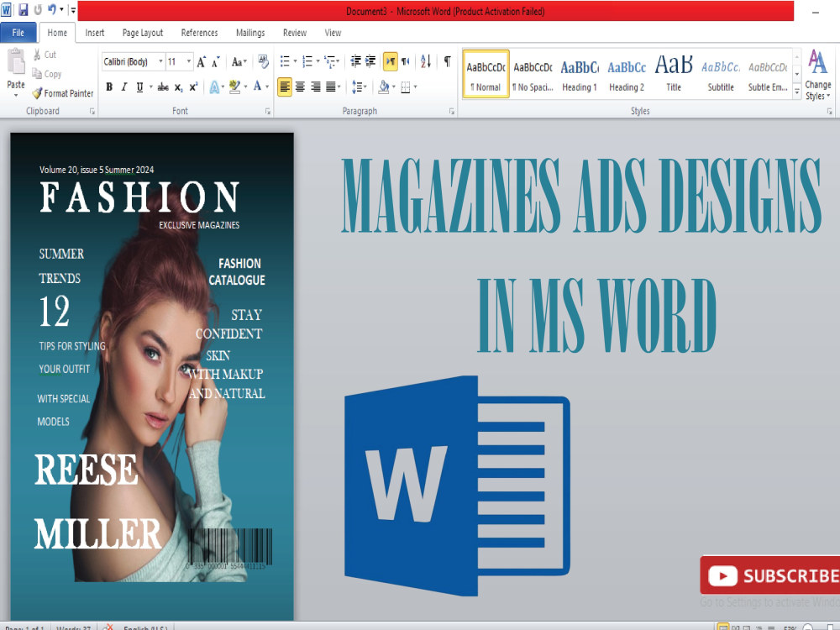
Task: Click the Shrink Font icon
Action: click(x=215, y=62)
